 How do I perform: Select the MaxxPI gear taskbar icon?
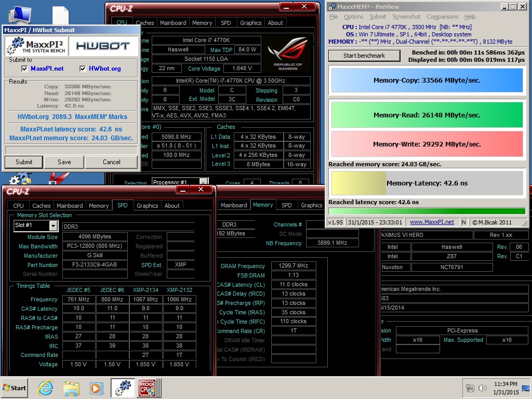[123, 388]
